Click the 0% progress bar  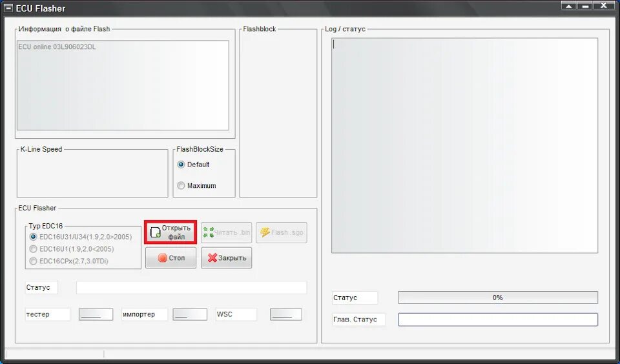tap(498, 298)
